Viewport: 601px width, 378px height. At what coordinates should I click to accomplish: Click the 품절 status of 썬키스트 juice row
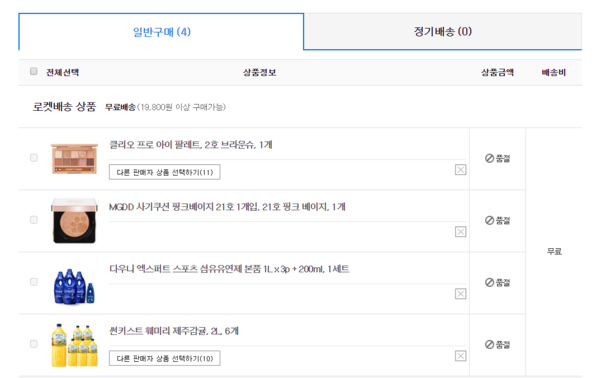(x=498, y=345)
